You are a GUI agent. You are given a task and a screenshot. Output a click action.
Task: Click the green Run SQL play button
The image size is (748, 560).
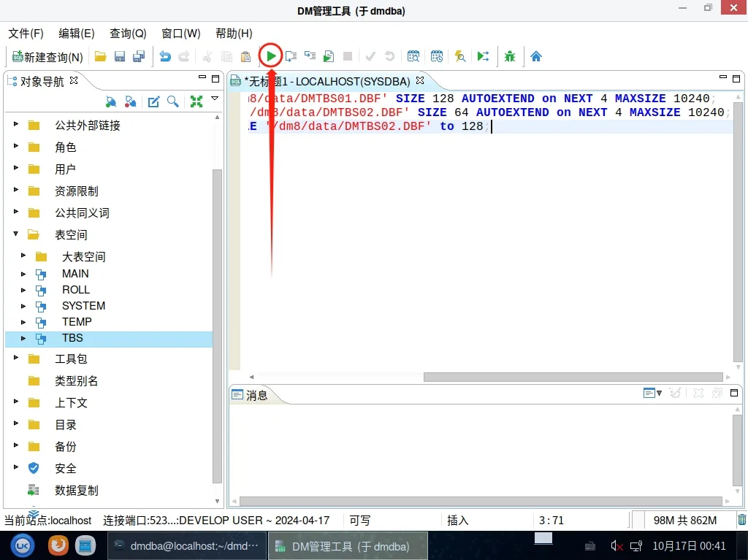tap(271, 56)
